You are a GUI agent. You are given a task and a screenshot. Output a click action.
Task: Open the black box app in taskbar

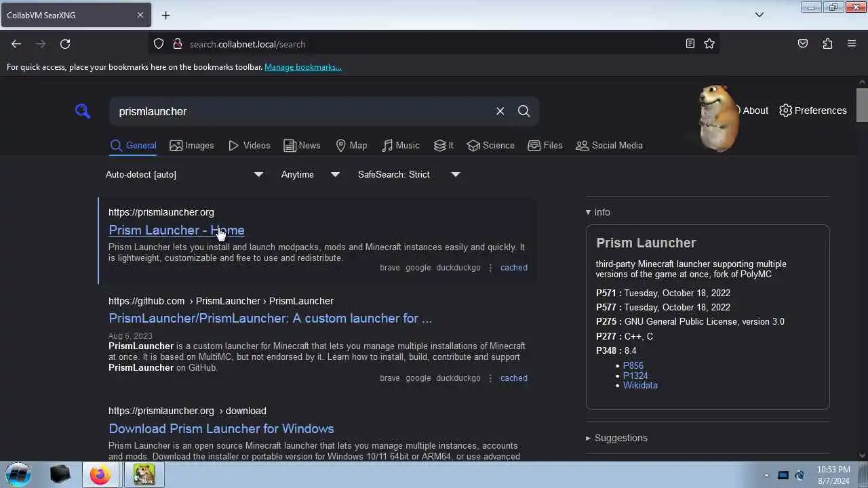pyautogui.click(x=60, y=474)
